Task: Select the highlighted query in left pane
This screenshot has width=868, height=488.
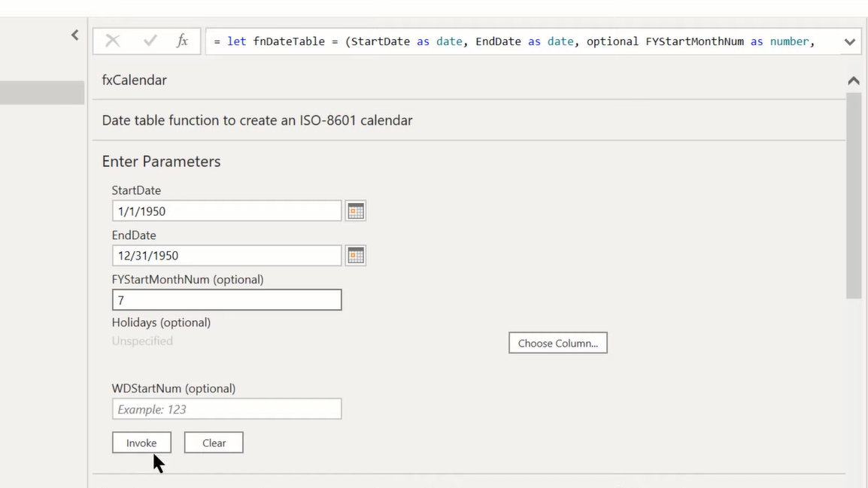Action: 42,92
